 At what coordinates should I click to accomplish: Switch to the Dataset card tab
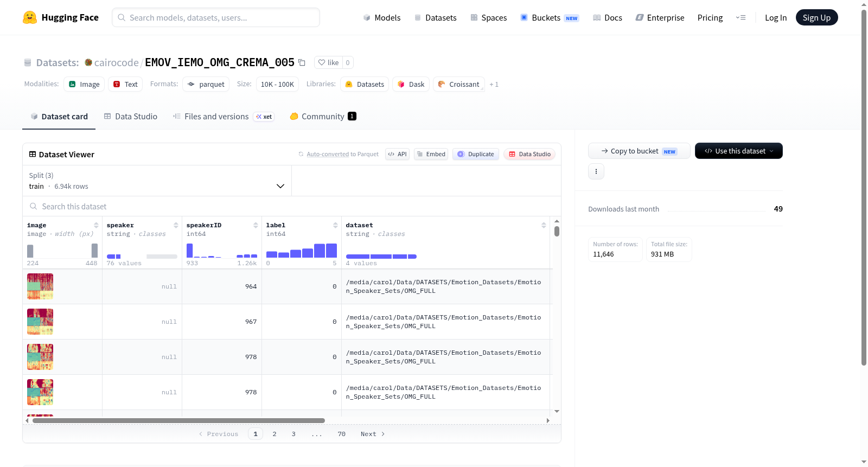59,116
